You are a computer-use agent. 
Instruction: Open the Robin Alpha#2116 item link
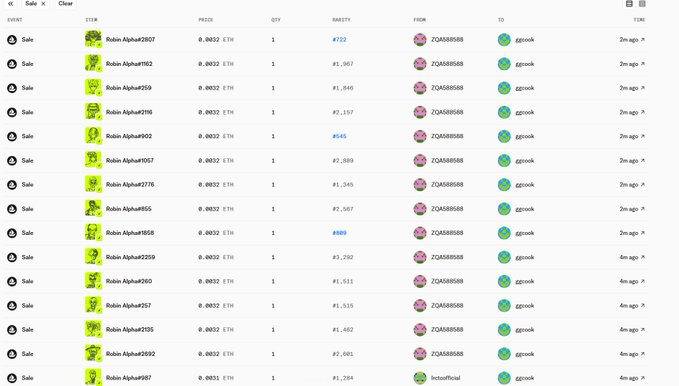129,112
